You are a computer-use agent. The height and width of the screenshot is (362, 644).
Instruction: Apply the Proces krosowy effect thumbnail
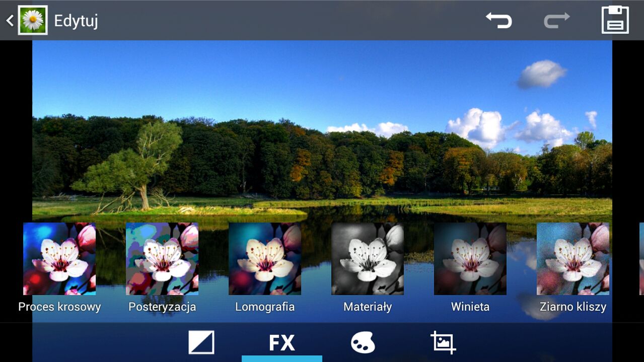pos(59,259)
